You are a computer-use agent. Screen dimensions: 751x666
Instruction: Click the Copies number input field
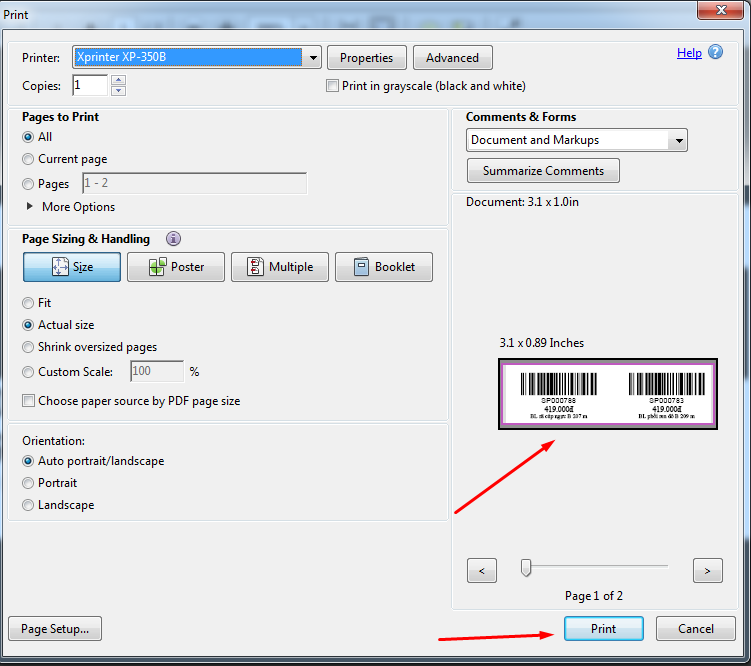tap(90, 86)
